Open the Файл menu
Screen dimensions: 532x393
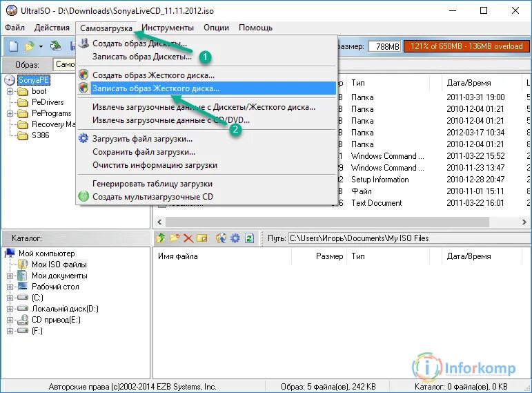pos(14,28)
